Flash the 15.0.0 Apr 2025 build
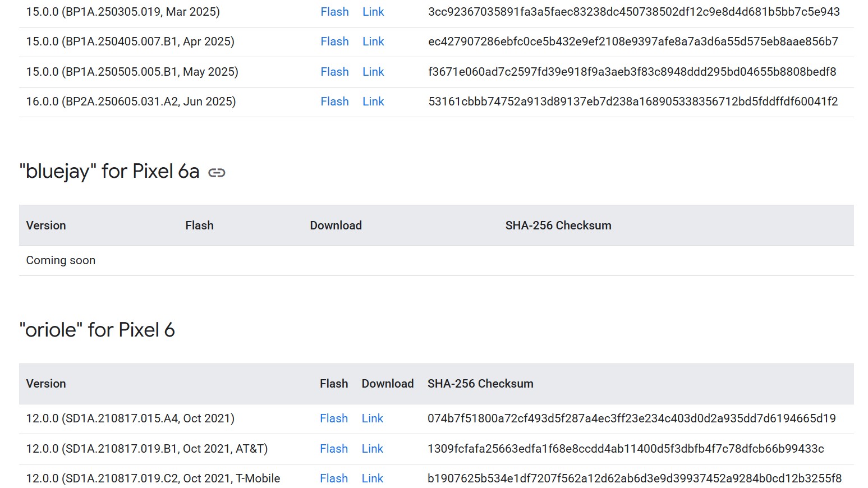 pos(334,42)
